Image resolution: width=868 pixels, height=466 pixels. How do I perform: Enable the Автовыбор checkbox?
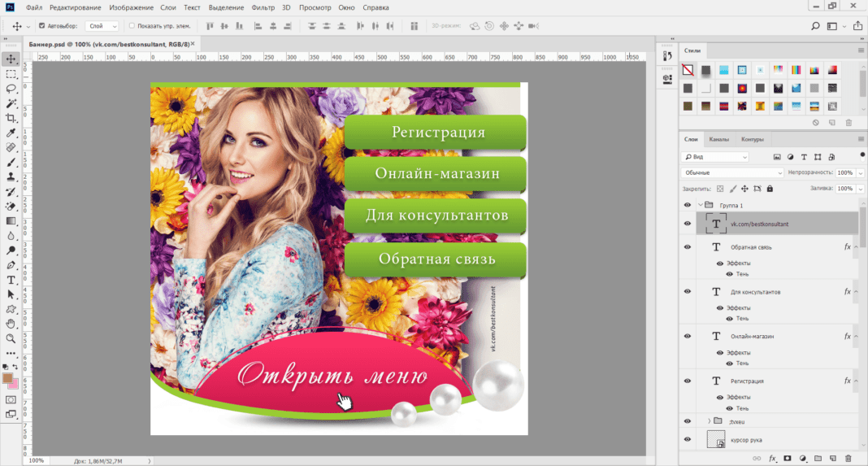click(42, 26)
